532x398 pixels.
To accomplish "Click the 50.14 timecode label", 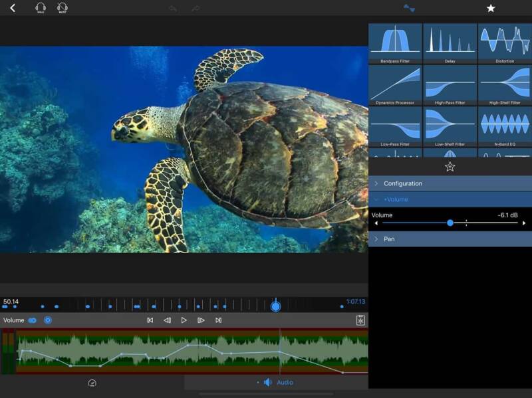I will pyautogui.click(x=11, y=302).
